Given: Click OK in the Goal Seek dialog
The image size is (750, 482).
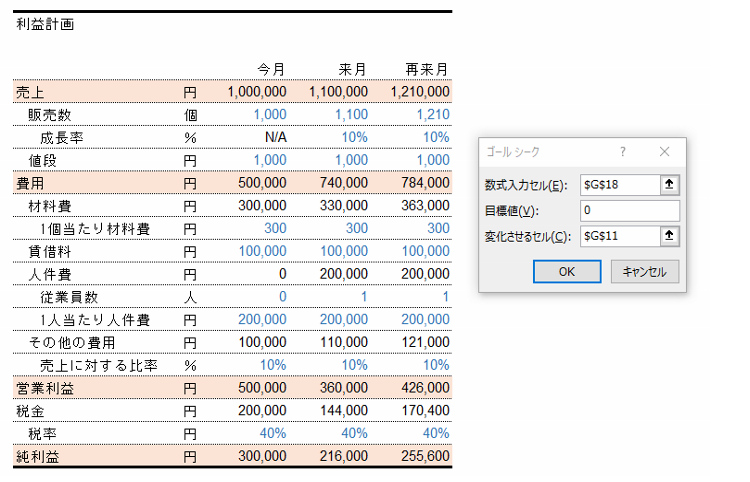Looking at the screenshot, I should click(567, 272).
